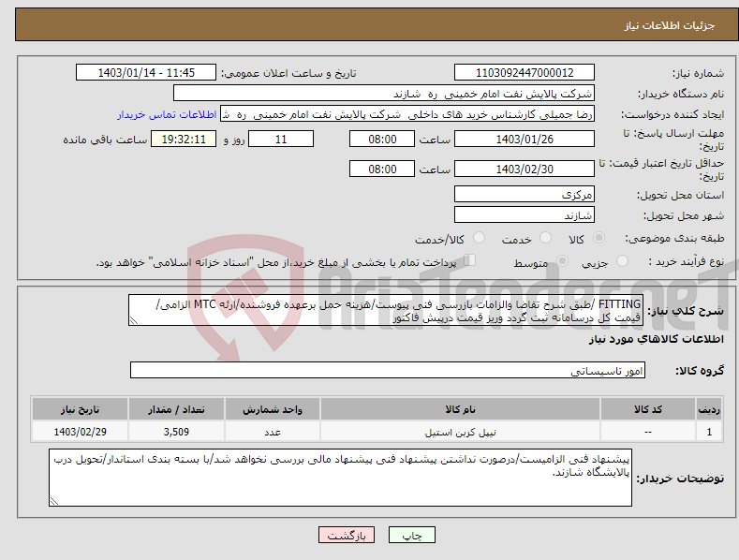Grab the description text area resize handle
739x560 pixels.
(x=134, y=320)
